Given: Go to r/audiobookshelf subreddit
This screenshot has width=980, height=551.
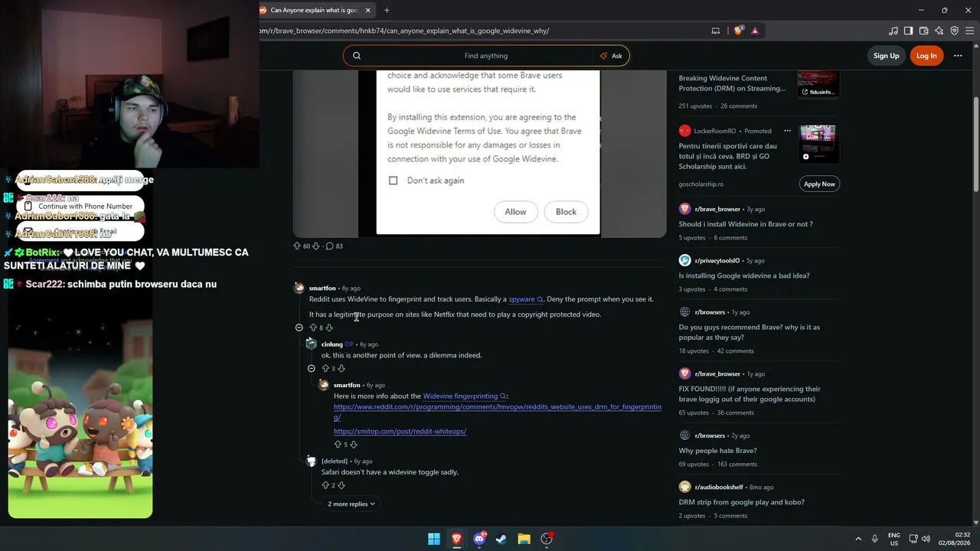Looking at the screenshot, I should click(x=720, y=487).
